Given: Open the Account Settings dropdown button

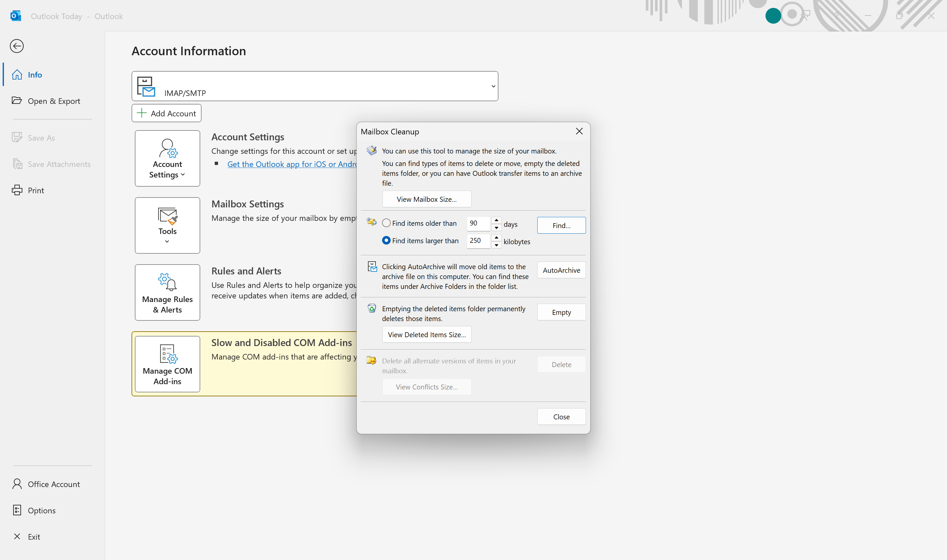Looking at the screenshot, I should point(168,158).
